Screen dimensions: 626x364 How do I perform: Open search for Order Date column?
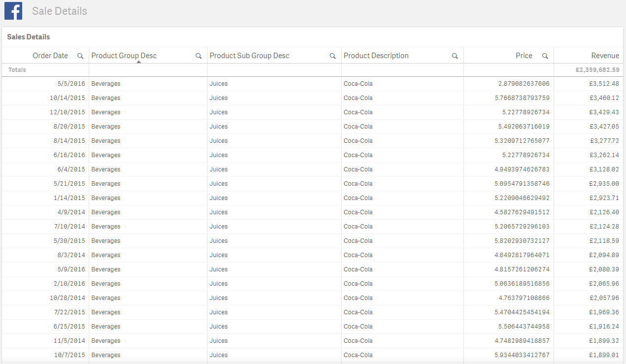pyautogui.click(x=80, y=56)
